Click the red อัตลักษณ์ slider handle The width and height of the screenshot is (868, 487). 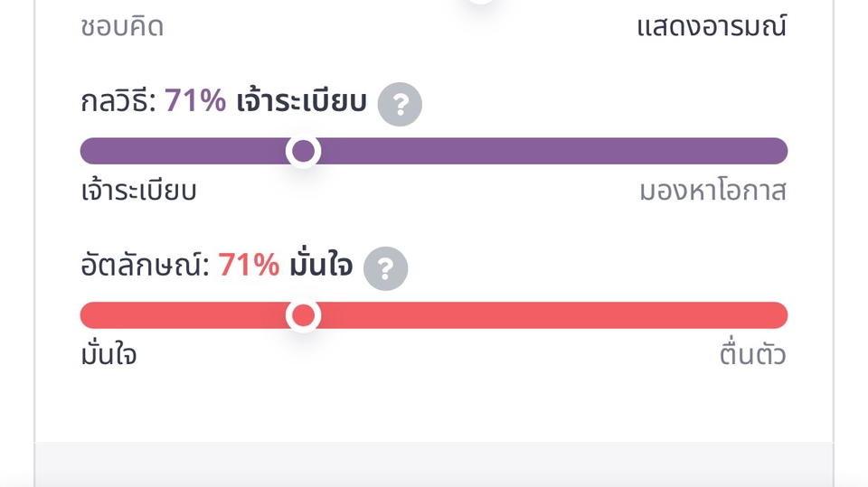pos(304,315)
